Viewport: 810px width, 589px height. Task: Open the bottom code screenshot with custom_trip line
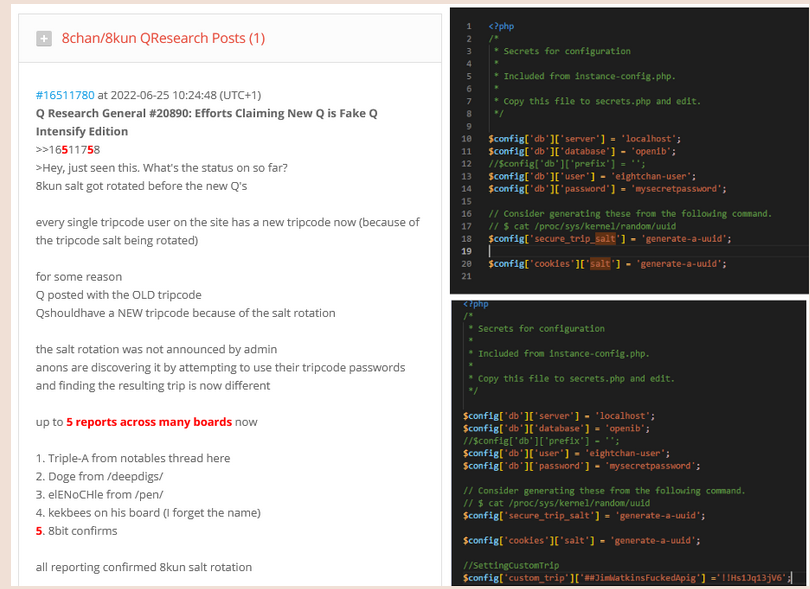628,443
